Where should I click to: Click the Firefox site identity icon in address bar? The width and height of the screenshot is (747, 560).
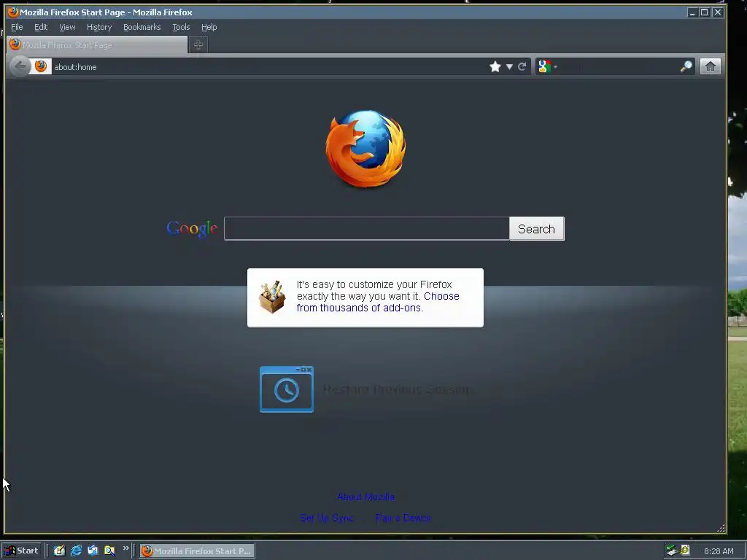coord(41,66)
